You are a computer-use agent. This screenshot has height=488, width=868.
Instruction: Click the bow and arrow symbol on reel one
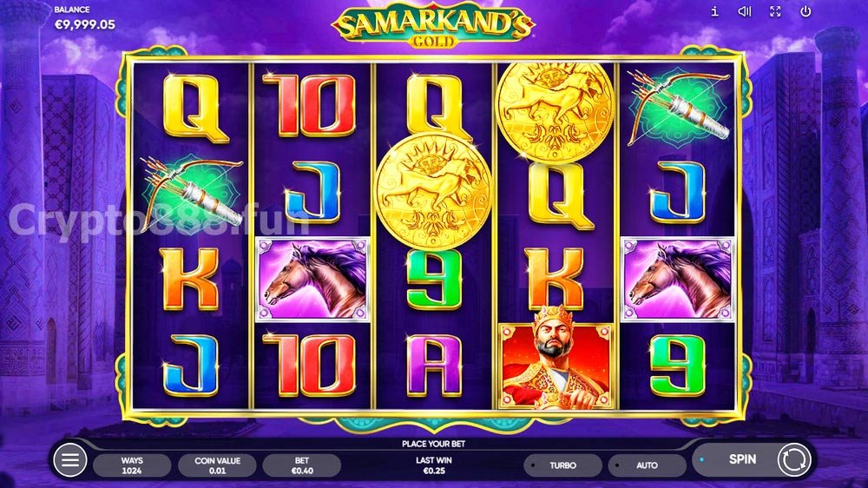pyautogui.click(x=191, y=194)
